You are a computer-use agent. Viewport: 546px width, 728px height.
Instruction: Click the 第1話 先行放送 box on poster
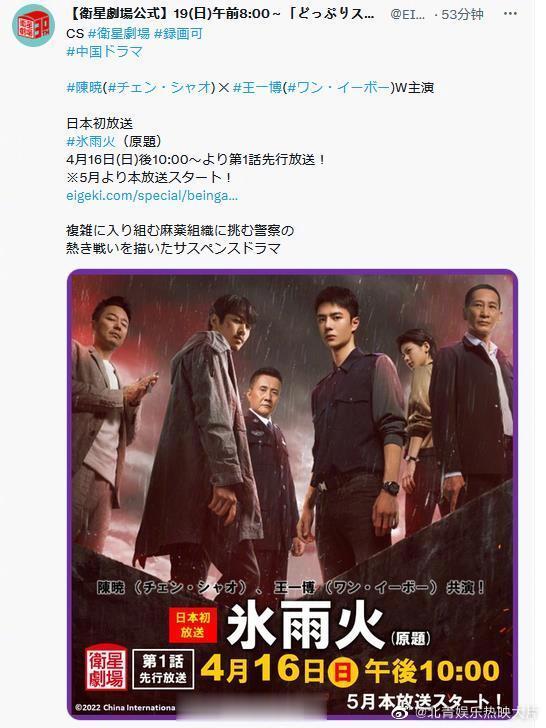pyautogui.click(x=162, y=669)
